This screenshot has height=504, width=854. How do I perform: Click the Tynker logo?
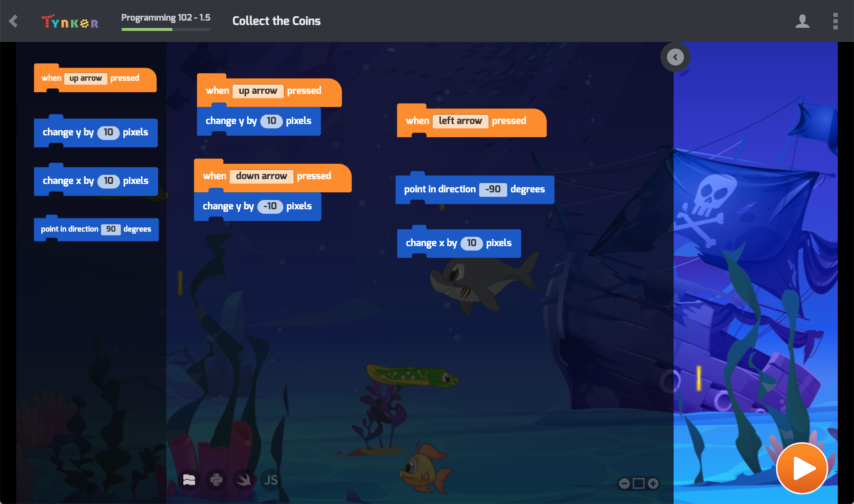(x=70, y=21)
